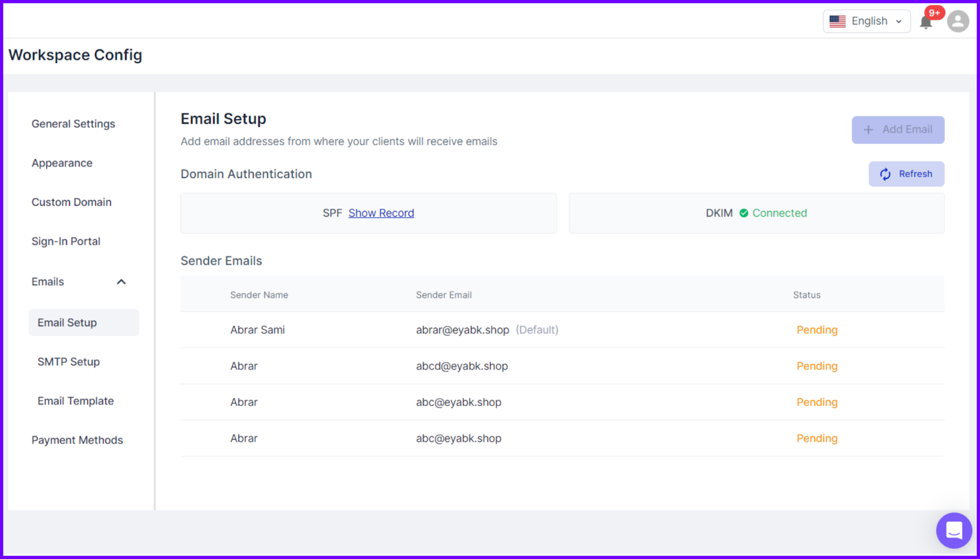Click the bell icon red badge

coord(934,12)
